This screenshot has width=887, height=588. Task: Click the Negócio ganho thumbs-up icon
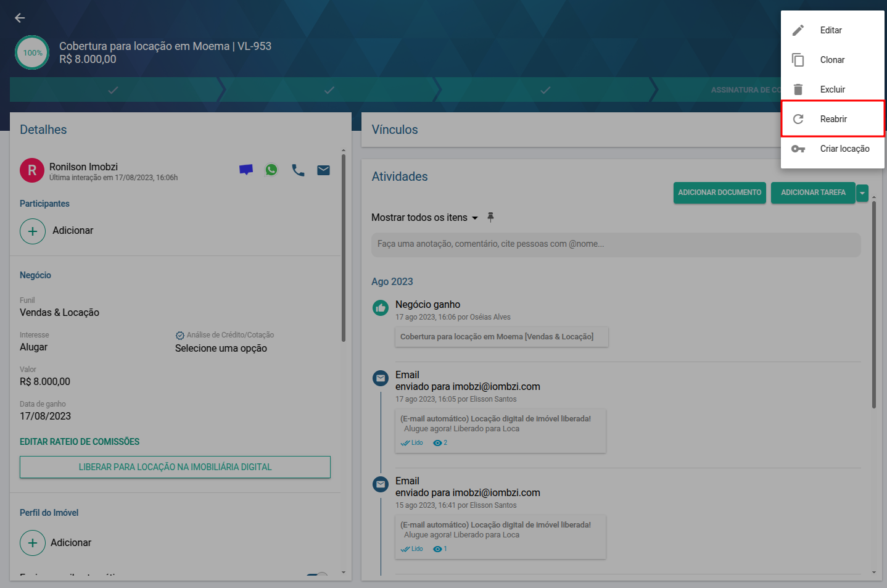click(381, 307)
